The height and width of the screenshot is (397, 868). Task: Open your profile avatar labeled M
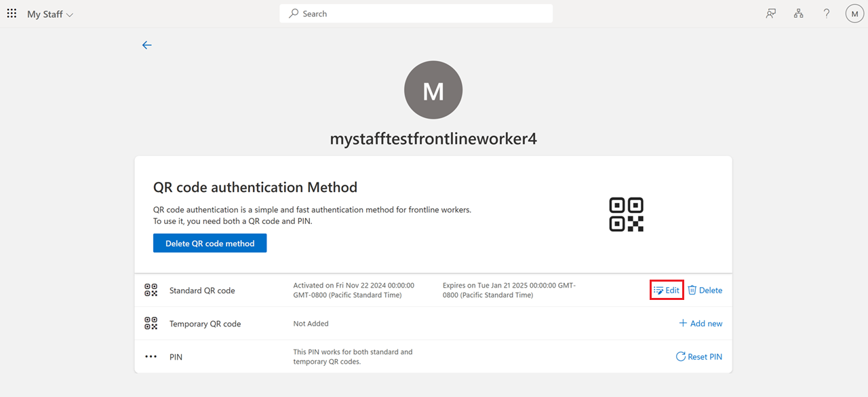(854, 13)
